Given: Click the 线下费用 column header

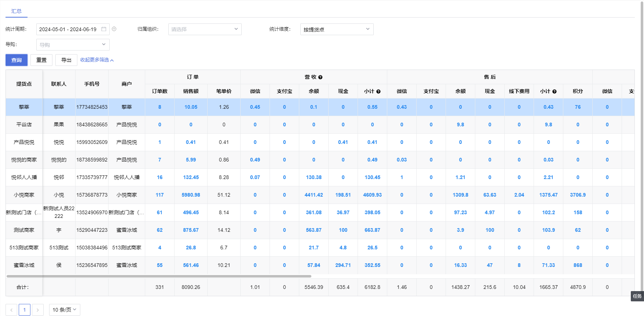Looking at the screenshot, I should [x=519, y=91].
